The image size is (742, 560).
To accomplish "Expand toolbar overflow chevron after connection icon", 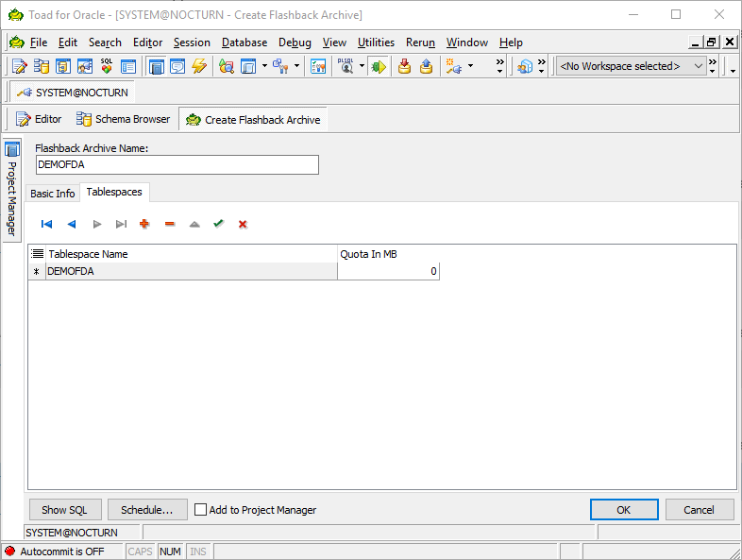I will click(499, 66).
